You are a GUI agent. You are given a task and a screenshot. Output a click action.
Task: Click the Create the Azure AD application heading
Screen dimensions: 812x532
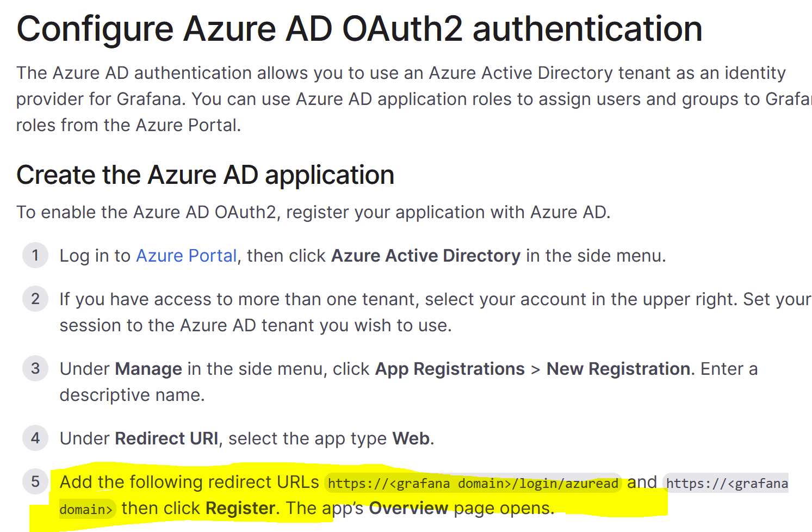pos(205,175)
